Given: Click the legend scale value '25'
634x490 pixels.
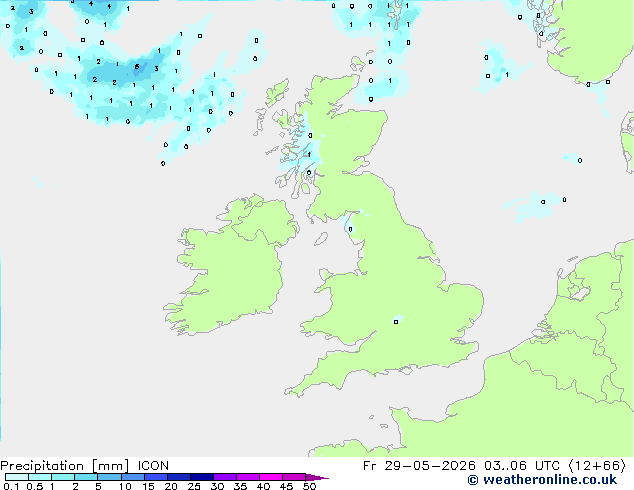Looking at the screenshot, I should (x=194, y=486).
